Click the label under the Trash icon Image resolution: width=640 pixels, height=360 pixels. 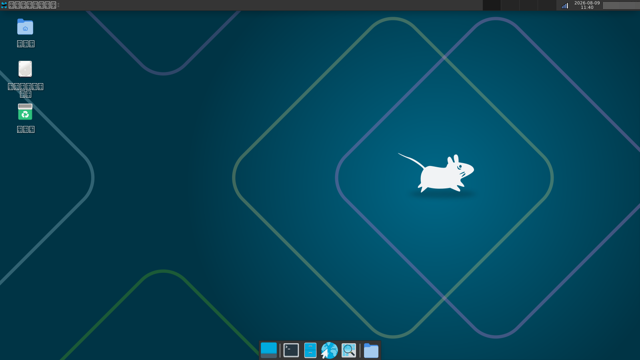(x=26, y=129)
